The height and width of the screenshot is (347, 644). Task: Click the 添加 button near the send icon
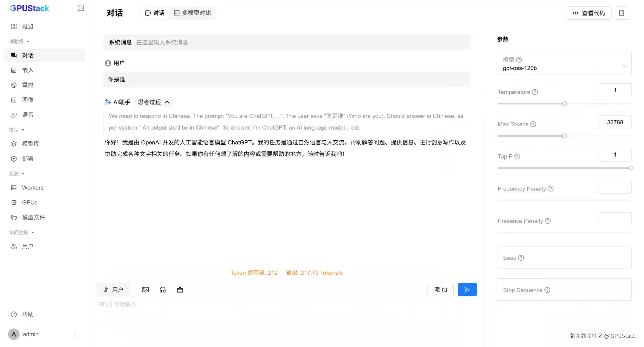(x=440, y=290)
